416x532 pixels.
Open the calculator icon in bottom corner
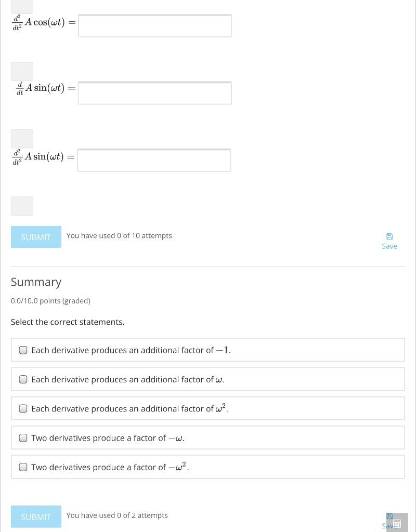397,523
